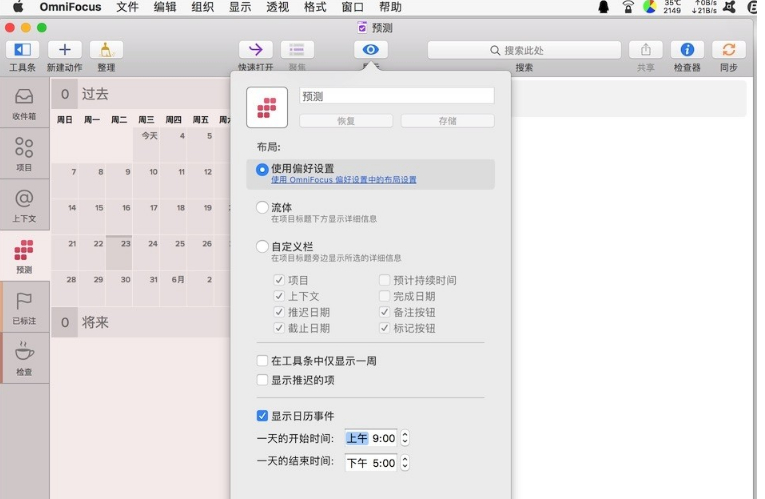Toggle the 完成日期 column checkbox

pos(384,296)
